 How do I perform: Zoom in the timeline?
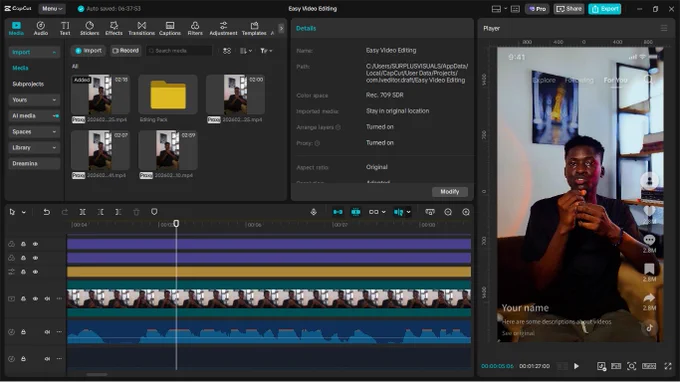tap(466, 212)
